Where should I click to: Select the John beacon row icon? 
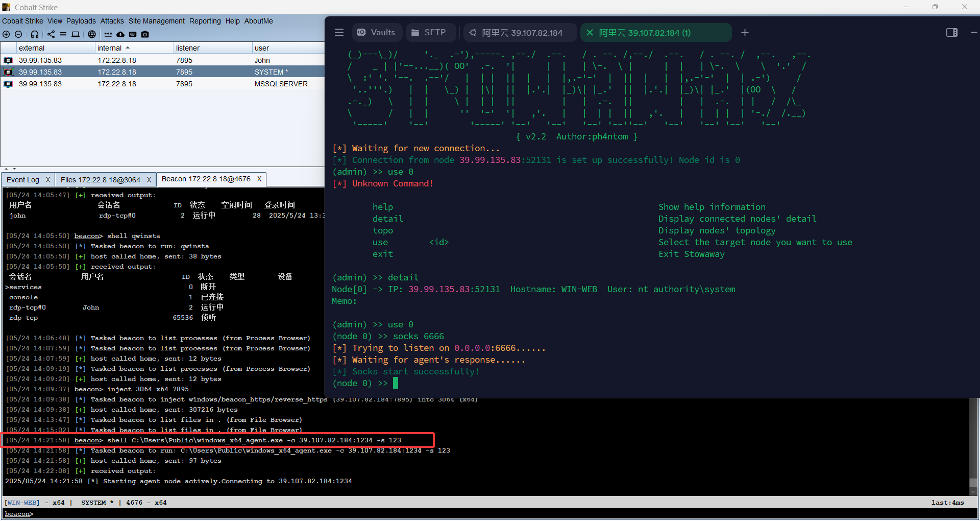click(8, 60)
